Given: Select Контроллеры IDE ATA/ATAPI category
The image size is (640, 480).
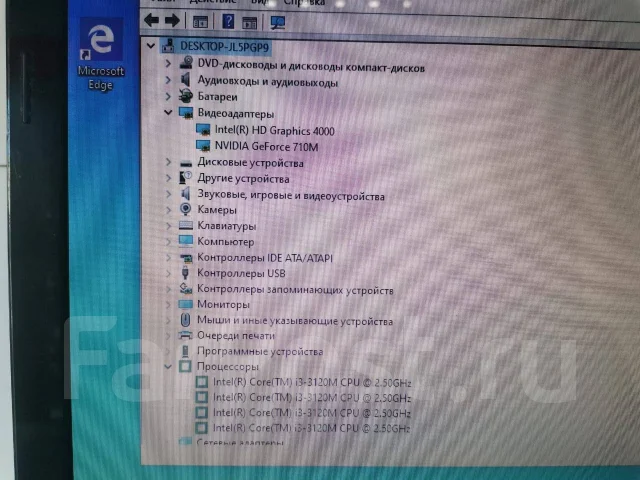Looking at the screenshot, I should 265,258.
